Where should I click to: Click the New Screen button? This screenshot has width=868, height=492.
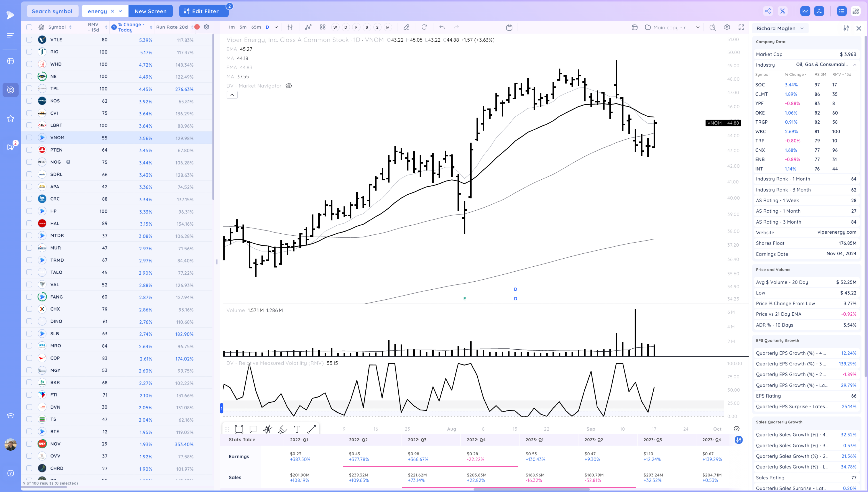[150, 11]
